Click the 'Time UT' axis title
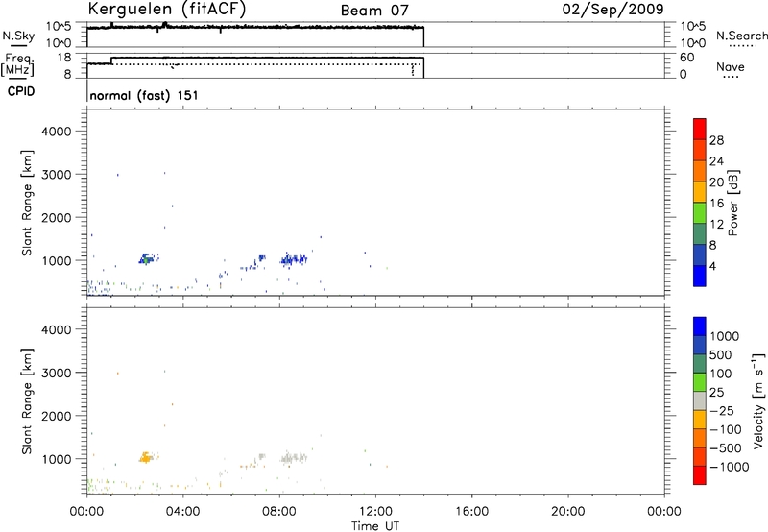 375,526
